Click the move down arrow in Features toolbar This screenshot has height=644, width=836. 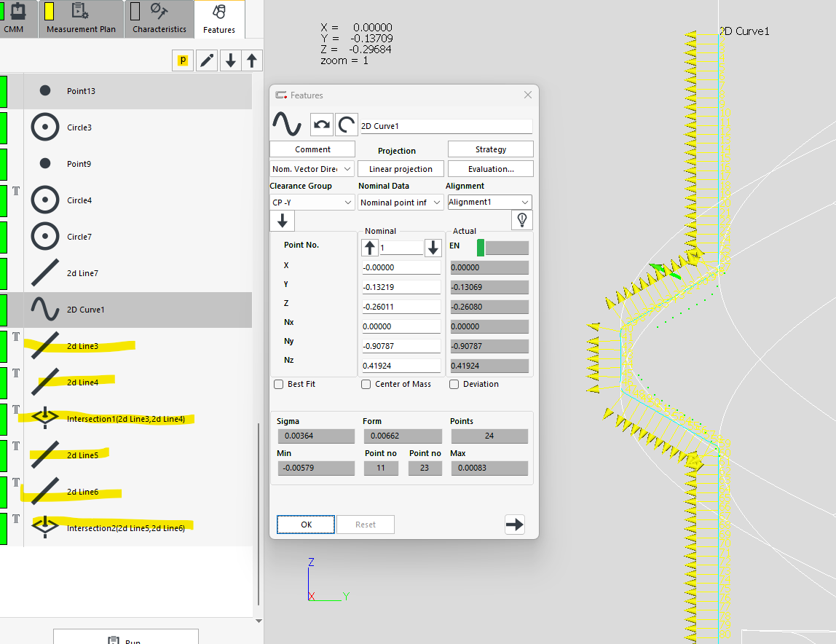click(x=230, y=60)
